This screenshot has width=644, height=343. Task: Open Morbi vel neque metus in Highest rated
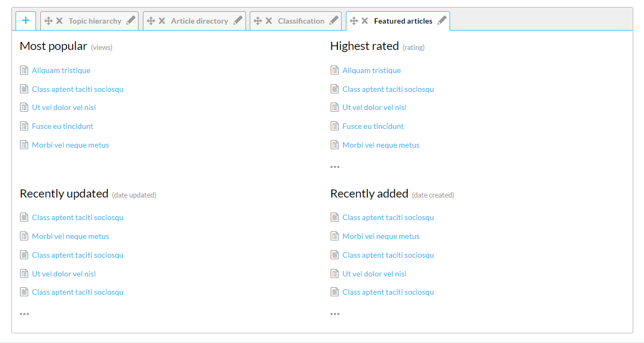point(381,145)
